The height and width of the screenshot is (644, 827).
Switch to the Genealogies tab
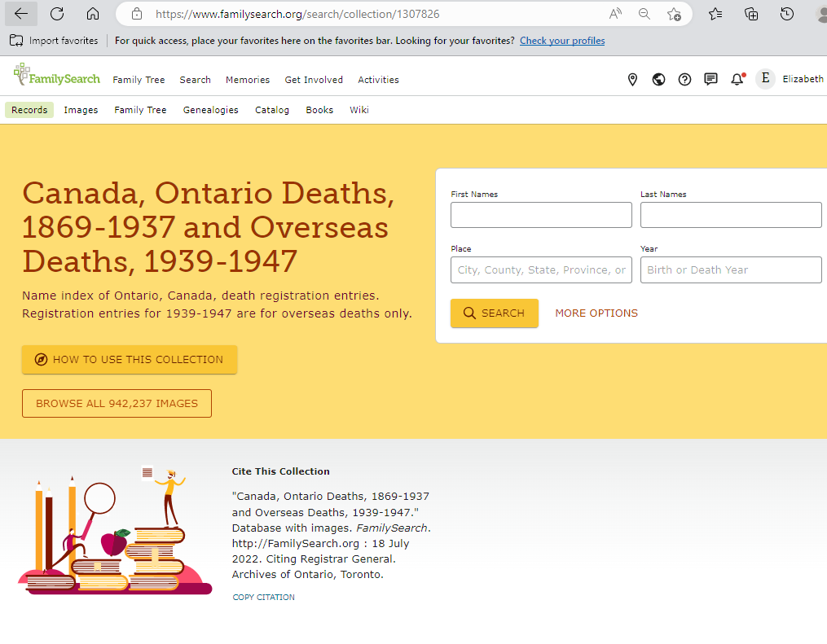coord(210,110)
